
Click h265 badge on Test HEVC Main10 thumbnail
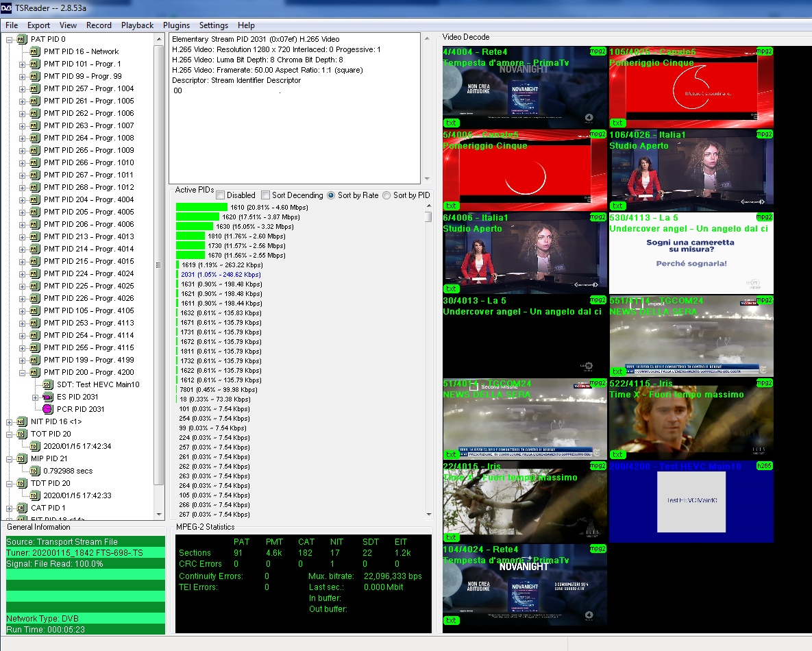click(764, 466)
